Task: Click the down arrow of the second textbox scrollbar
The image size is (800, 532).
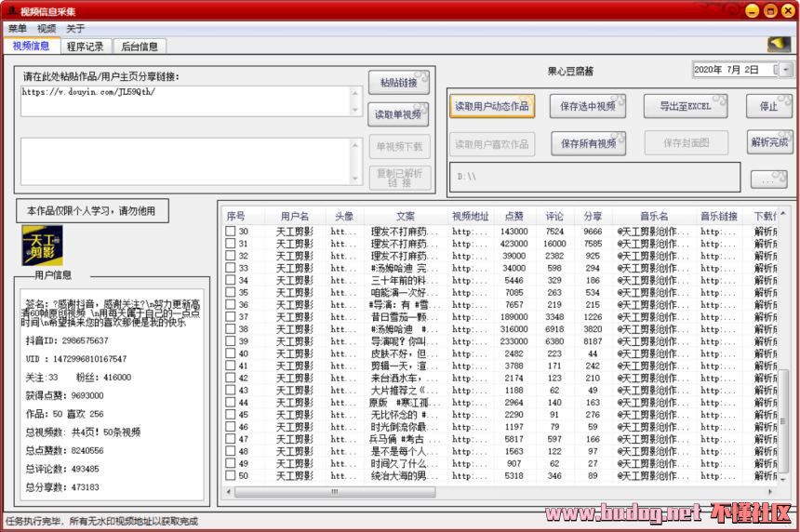Action: click(355, 179)
